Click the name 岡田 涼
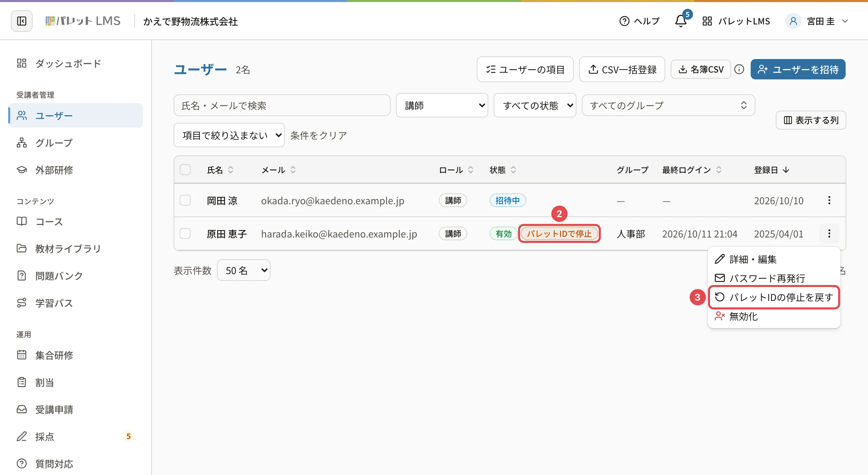The height and width of the screenshot is (475, 868). tap(222, 201)
